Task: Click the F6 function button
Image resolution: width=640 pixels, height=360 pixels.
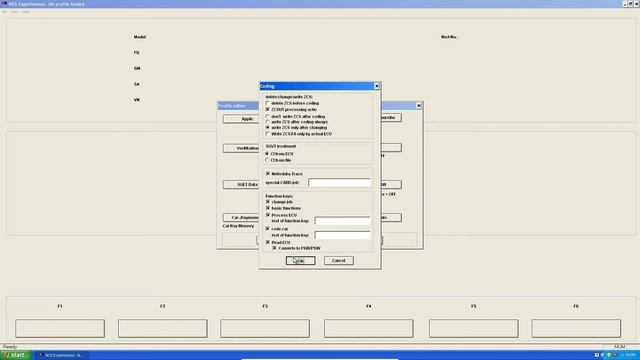Action: [576, 329]
